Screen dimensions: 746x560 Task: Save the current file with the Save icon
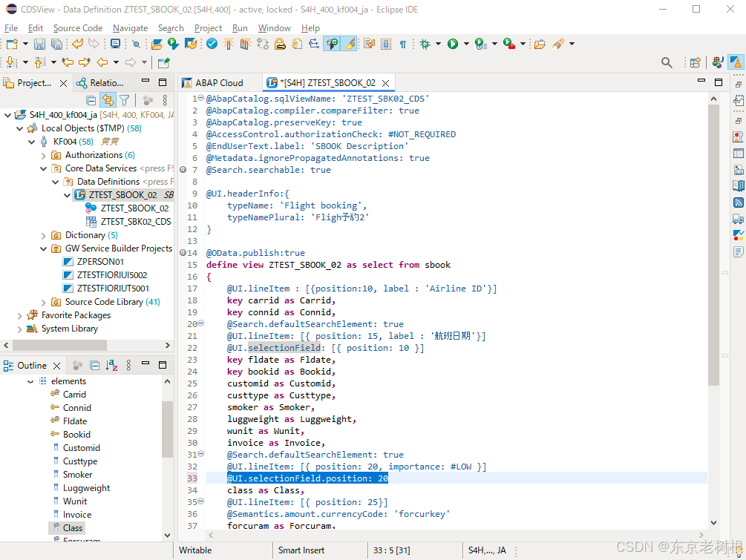[39, 45]
